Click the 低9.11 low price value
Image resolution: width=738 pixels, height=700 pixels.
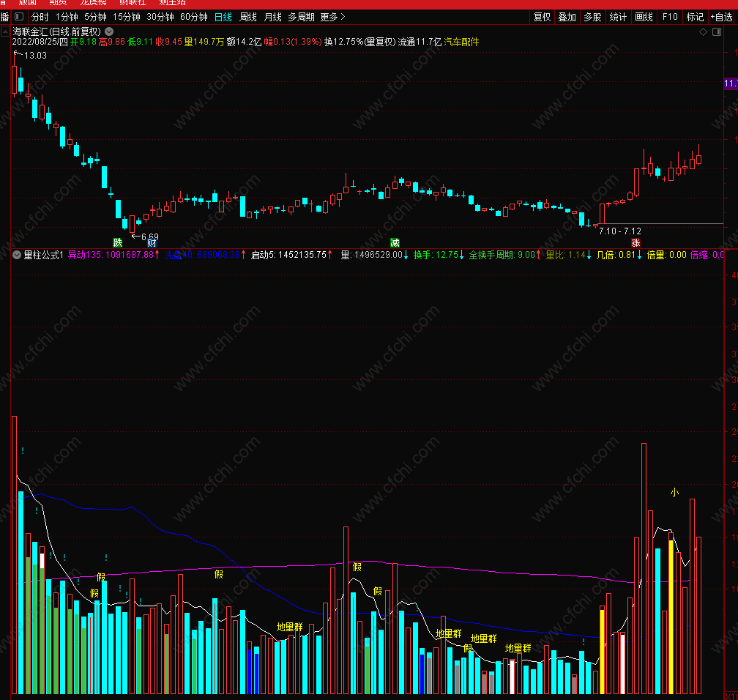pos(141,42)
